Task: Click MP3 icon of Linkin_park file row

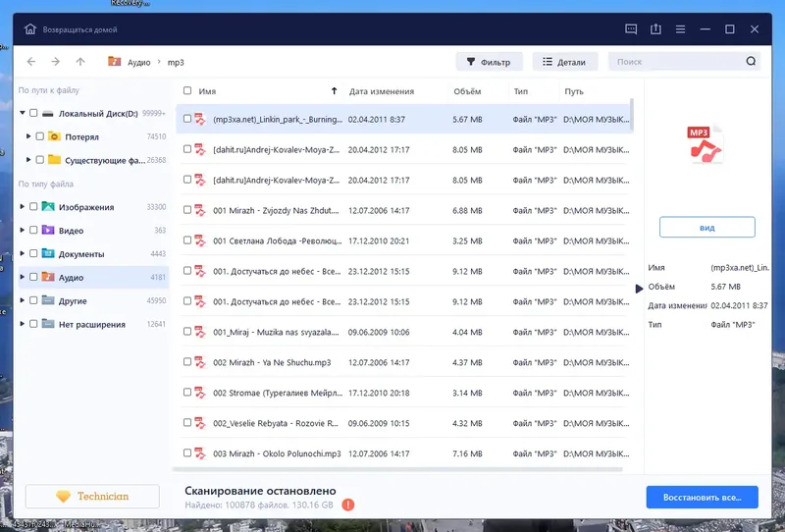Action: [200, 119]
